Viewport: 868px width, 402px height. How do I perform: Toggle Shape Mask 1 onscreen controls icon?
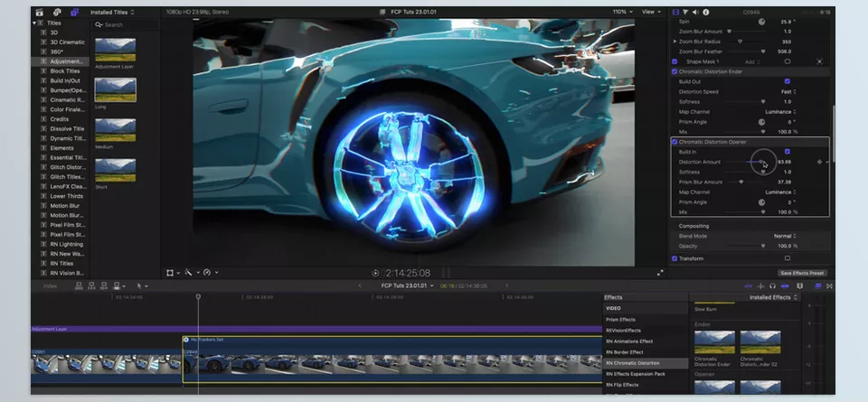[819, 61]
